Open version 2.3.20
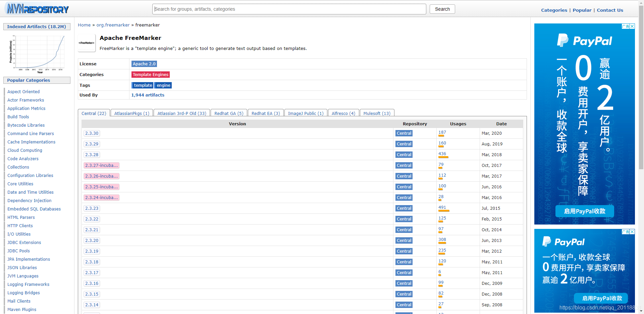 point(92,240)
